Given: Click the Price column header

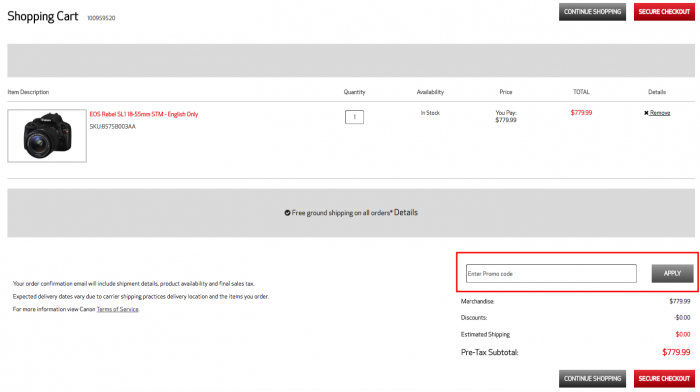Looking at the screenshot, I should coord(506,92).
